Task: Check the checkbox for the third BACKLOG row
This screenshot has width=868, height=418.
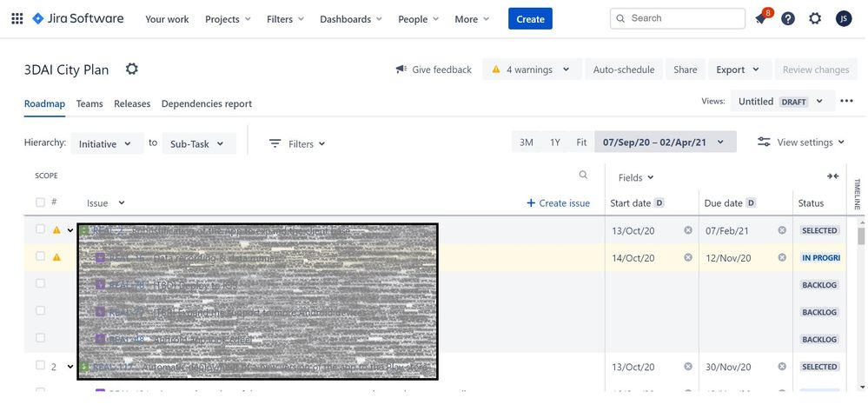Action: point(40,337)
